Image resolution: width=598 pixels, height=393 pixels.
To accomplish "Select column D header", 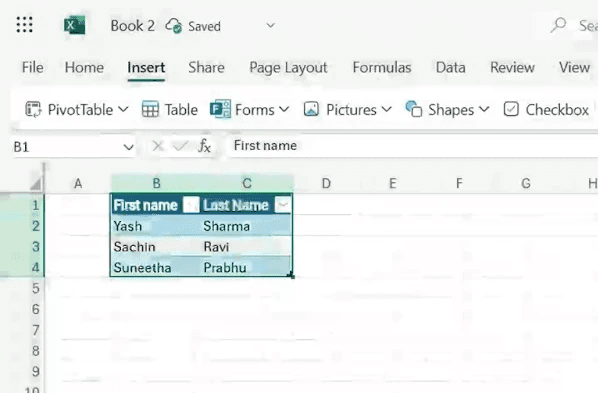I will [326, 184].
